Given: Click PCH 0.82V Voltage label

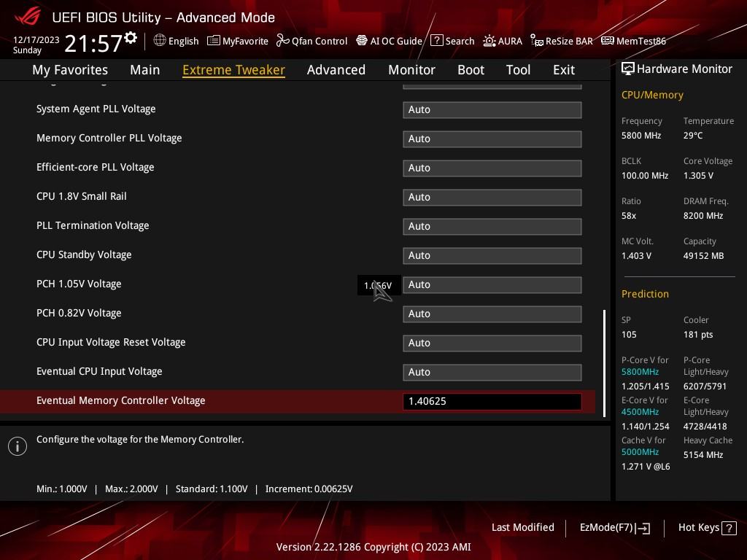Looking at the screenshot, I should tap(79, 313).
